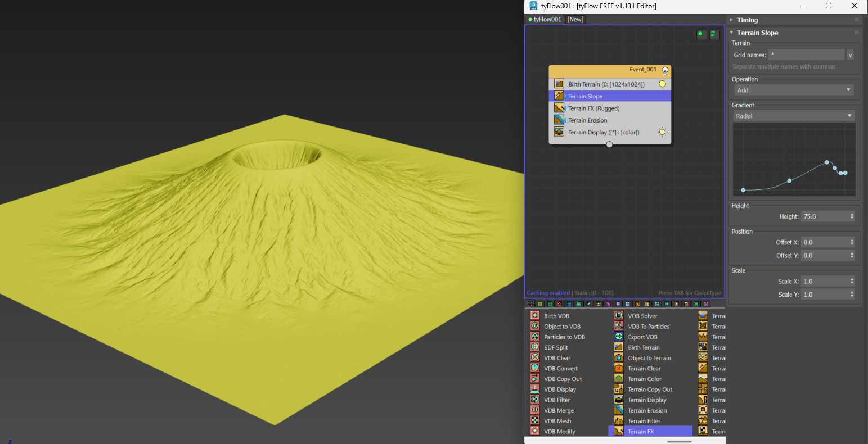
Task: Open the Gradient type dropdown set to Radial
Action: point(793,116)
